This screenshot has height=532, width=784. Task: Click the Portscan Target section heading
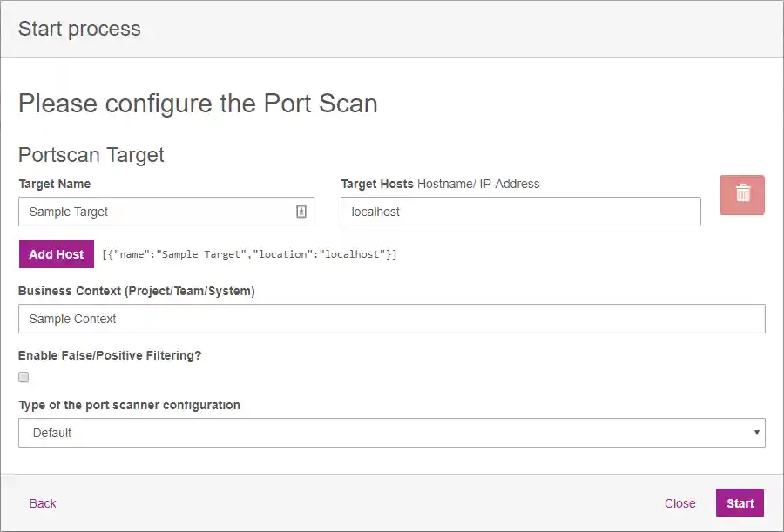(91, 155)
